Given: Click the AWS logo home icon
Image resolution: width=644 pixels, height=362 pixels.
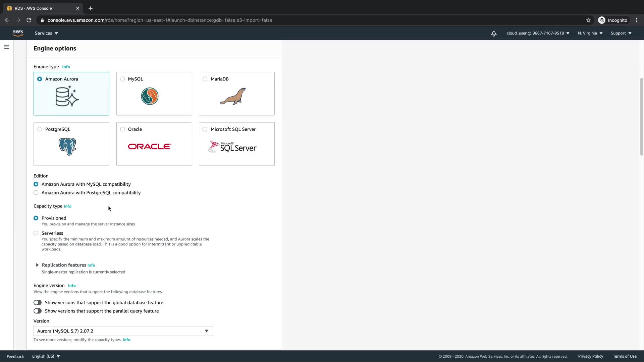Looking at the screenshot, I should point(17,33).
